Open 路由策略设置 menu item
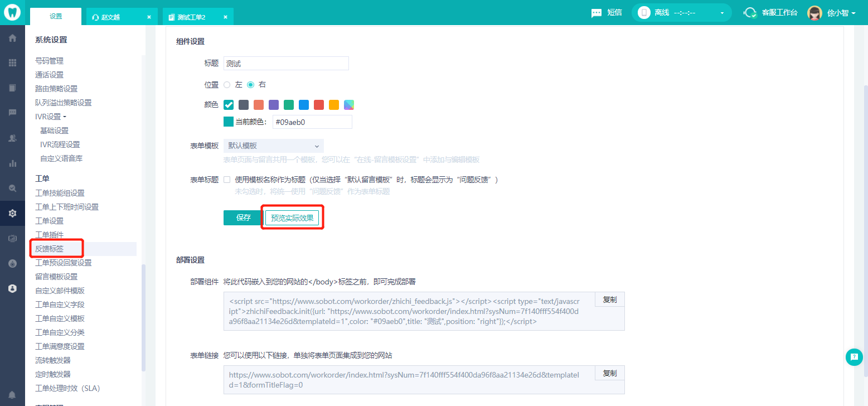 coord(56,89)
